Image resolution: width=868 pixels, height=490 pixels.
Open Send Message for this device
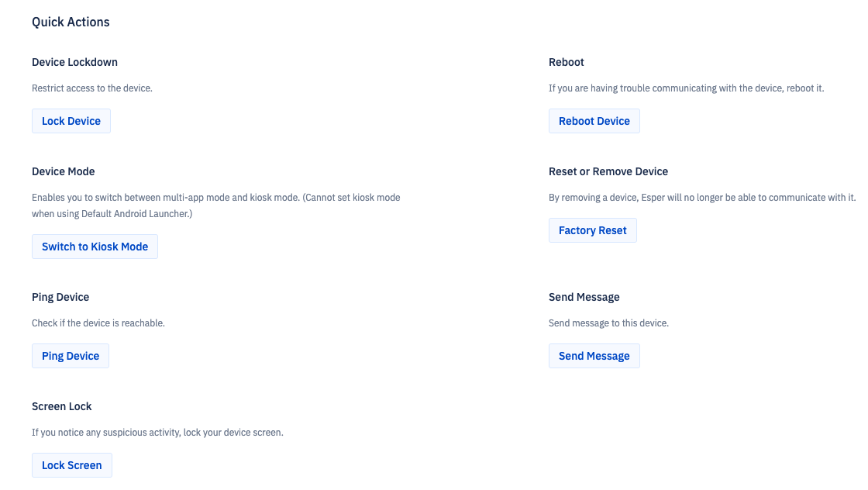pos(594,355)
